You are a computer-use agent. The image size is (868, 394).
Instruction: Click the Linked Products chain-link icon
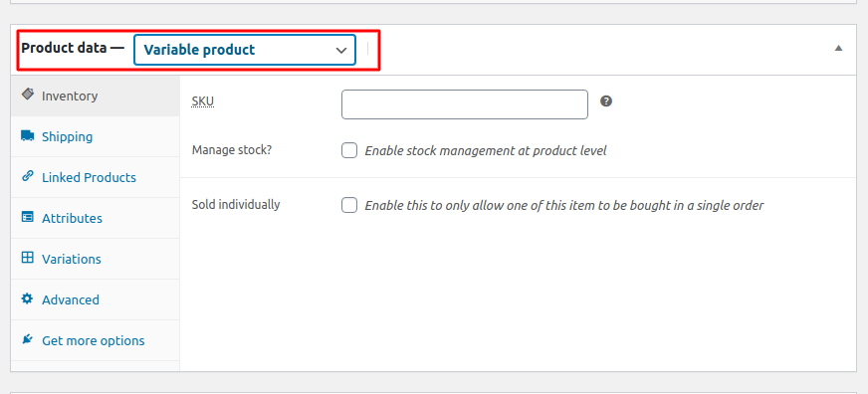[27, 176]
